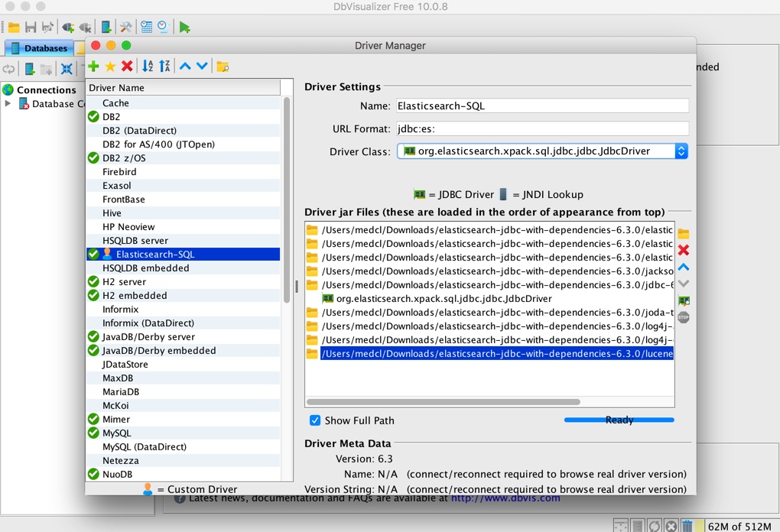Add a new driver with green plus

click(x=93, y=66)
